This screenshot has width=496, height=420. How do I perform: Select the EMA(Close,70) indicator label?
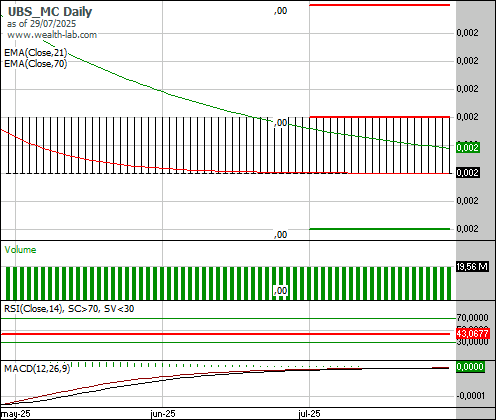(x=36, y=63)
